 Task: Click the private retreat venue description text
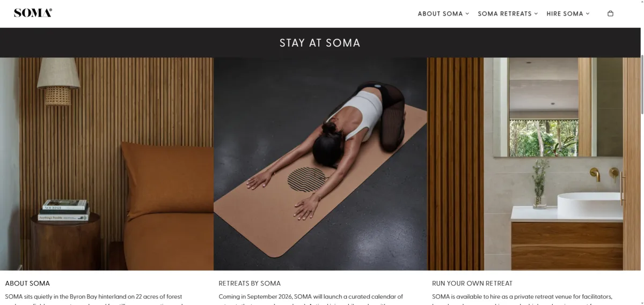pos(522,299)
